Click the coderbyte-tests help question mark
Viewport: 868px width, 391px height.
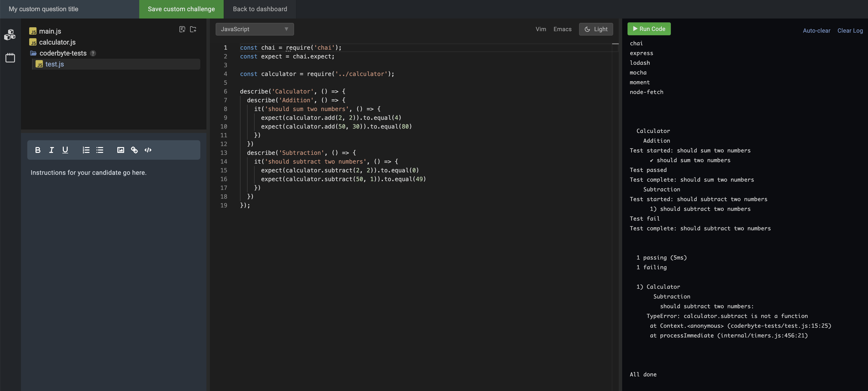(93, 53)
